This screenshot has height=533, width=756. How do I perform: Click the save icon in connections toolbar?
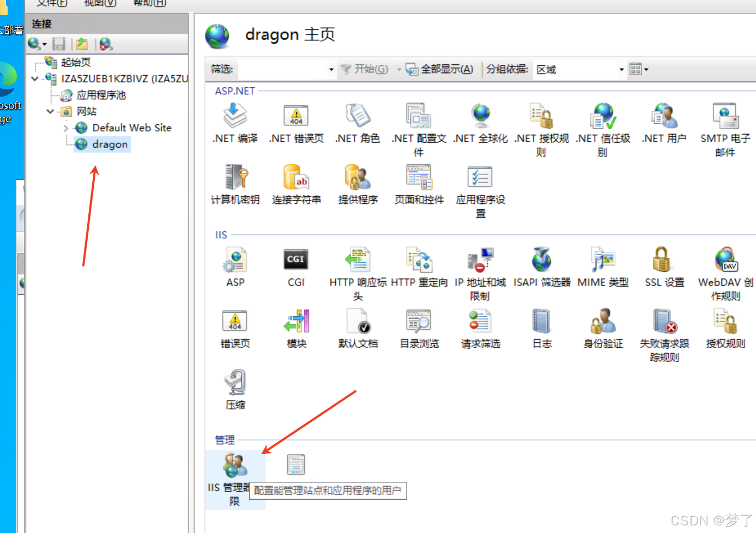(x=59, y=44)
